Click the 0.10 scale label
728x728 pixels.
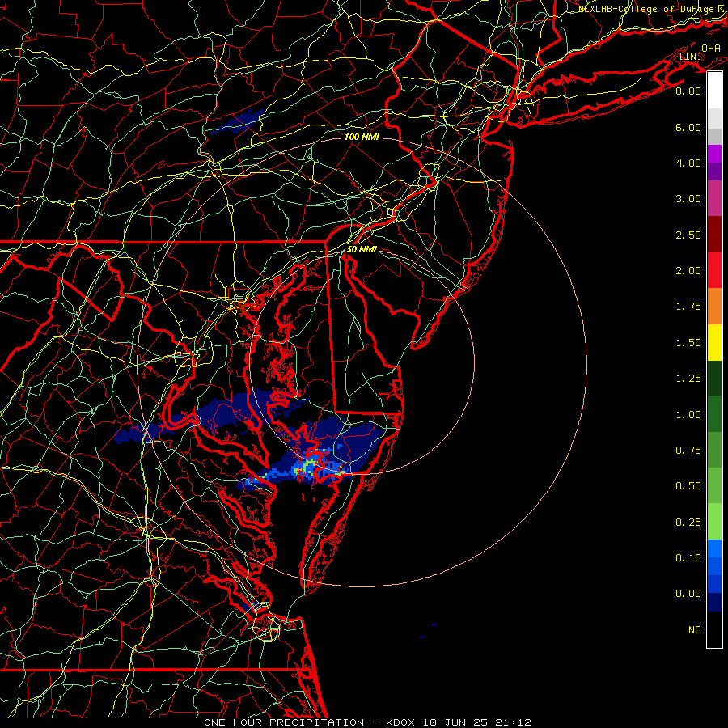coord(688,558)
